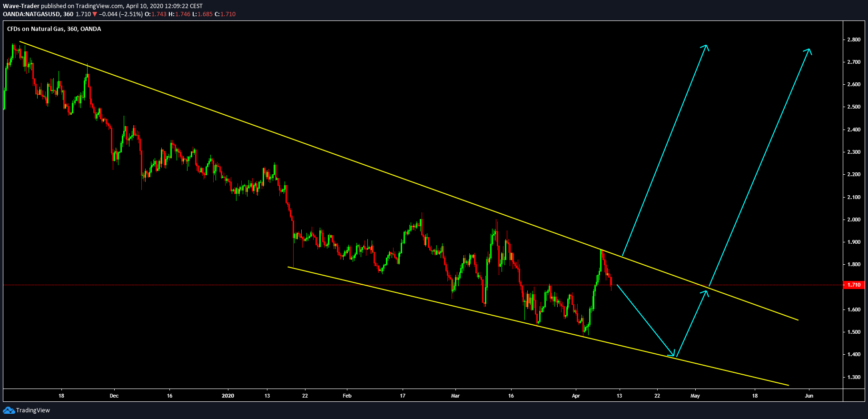Click the OANDA:NATGASUSD symbol label

pos(31,14)
